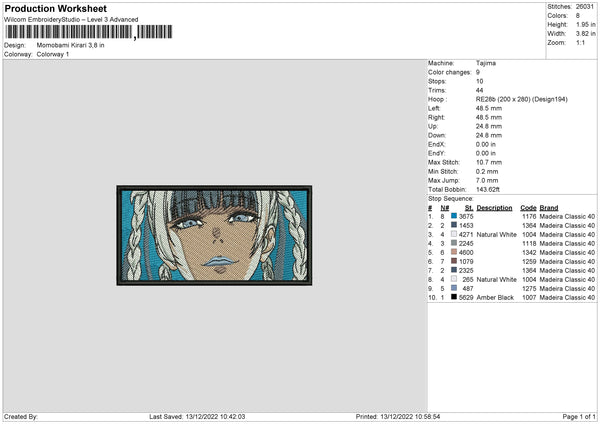Click 'Natural White' description in stop row 3
Screen dimensions: 600x424
496,235
